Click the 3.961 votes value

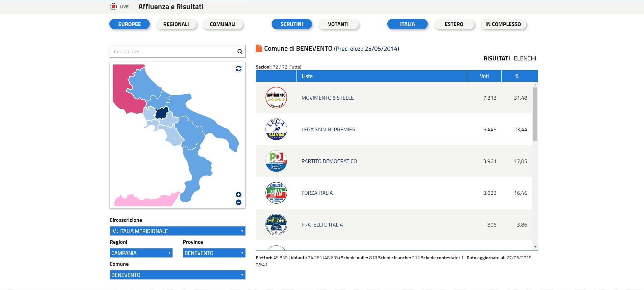pyautogui.click(x=490, y=161)
